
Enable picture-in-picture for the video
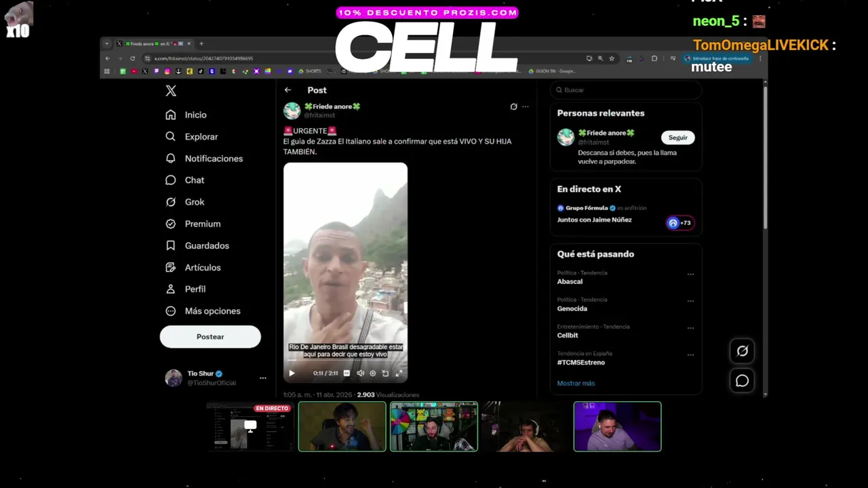click(385, 373)
